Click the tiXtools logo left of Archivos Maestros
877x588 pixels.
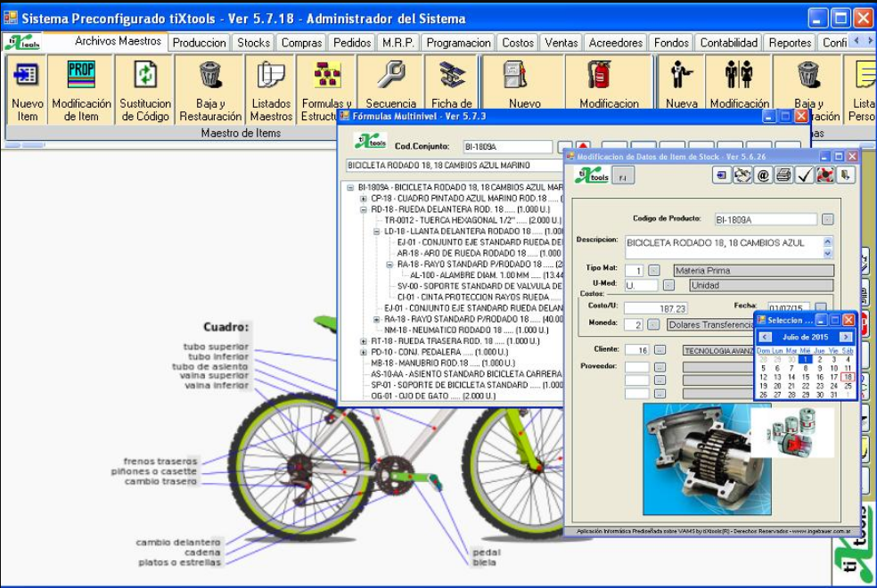(x=22, y=42)
